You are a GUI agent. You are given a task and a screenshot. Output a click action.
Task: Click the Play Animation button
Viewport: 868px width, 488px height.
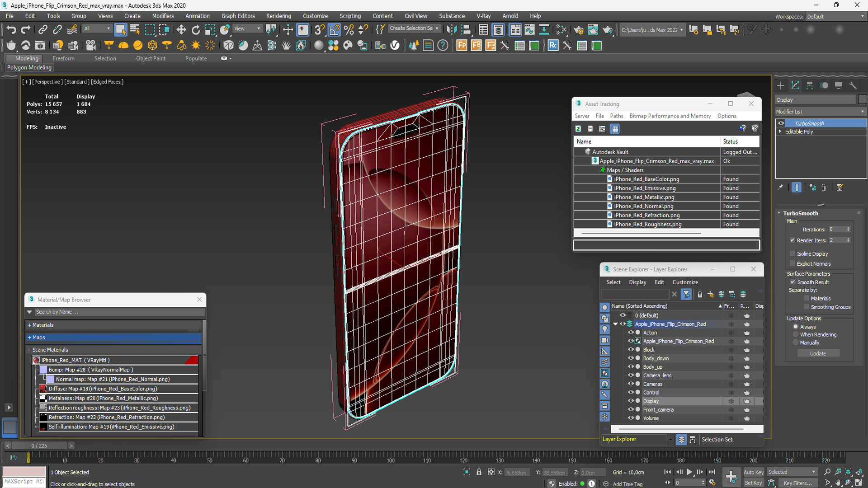[689, 472]
